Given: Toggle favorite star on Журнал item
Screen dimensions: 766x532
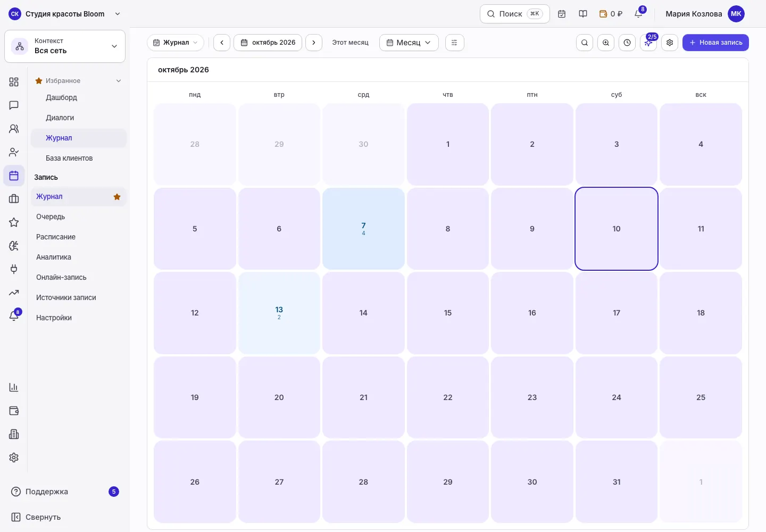Looking at the screenshot, I should click(x=117, y=197).
